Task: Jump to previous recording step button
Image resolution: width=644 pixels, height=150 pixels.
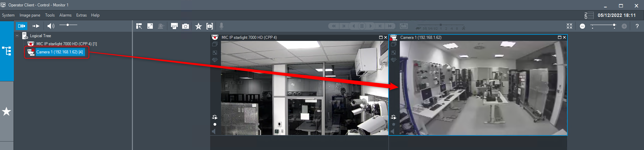Action: point(344,26)
